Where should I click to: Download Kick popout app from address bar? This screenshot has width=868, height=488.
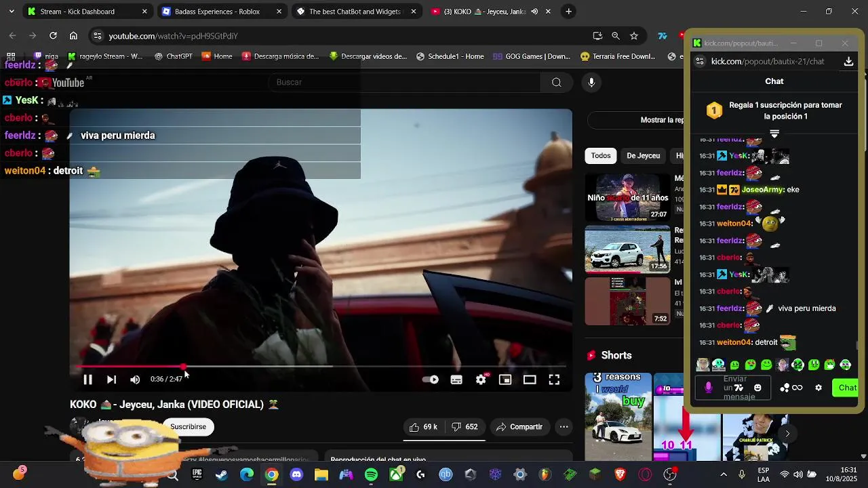pyautogui.click(x=848, y=62)
